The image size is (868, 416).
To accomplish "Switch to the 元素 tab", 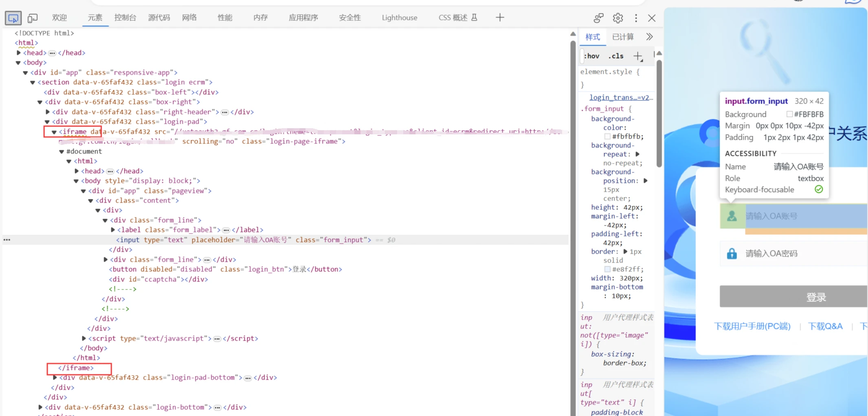I will coord(95,18).
